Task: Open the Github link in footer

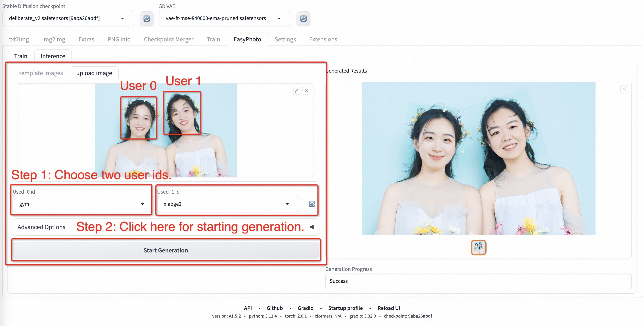Action: click(274, 308)
